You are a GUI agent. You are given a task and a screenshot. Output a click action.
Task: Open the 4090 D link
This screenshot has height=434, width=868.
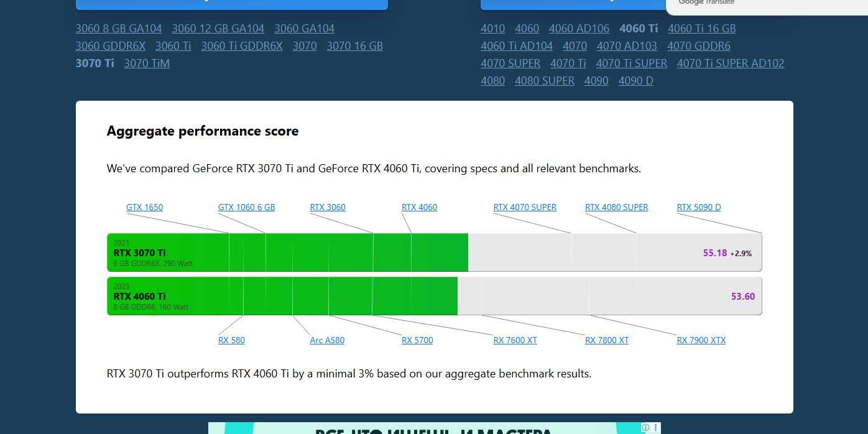636,81
